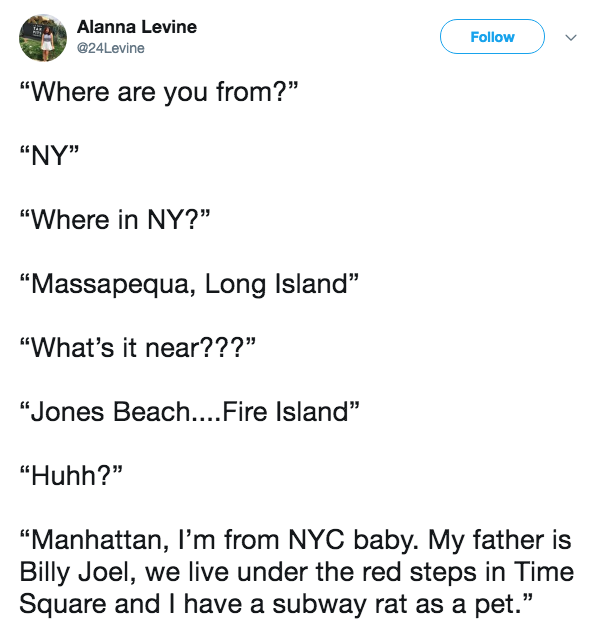Click "Long Island" in the Massapequa line
Image resolution: width=594 pixels, height=633 pixels.
click(276, 284)
